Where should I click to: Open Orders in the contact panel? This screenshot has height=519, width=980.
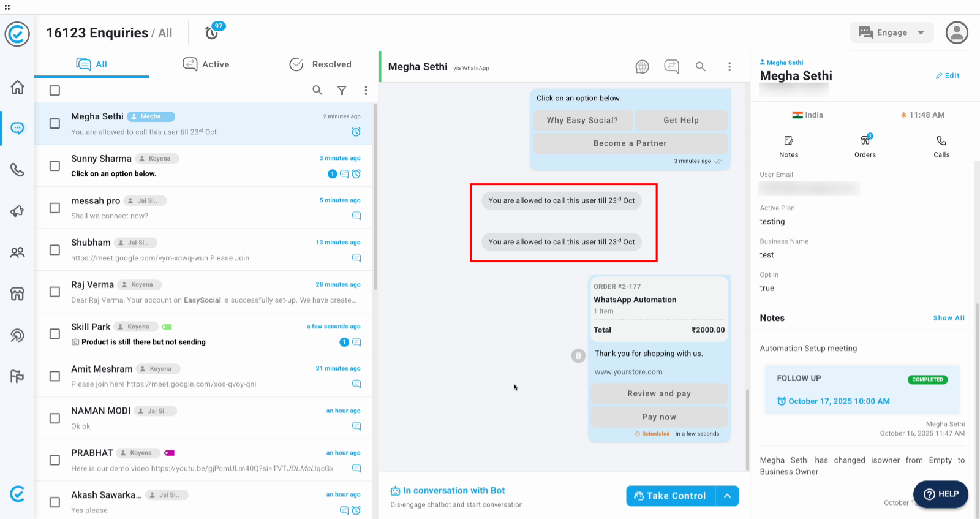pyautogui.click(x=865, y=146)
